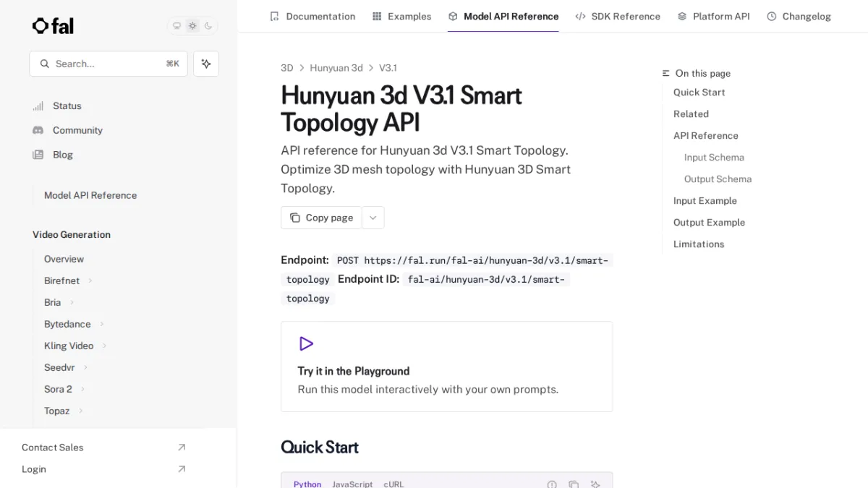Screen dimensions: 868x488
Task: Expand the Bria chevron
Action: pyautogui.click(x=72, y=302)
